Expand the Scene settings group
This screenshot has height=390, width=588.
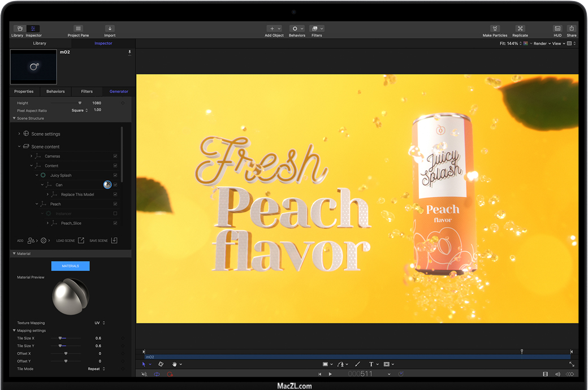click(19, 134)
